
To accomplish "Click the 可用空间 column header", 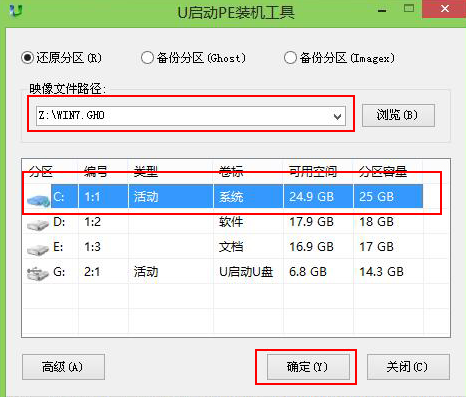I will [313, 171].
